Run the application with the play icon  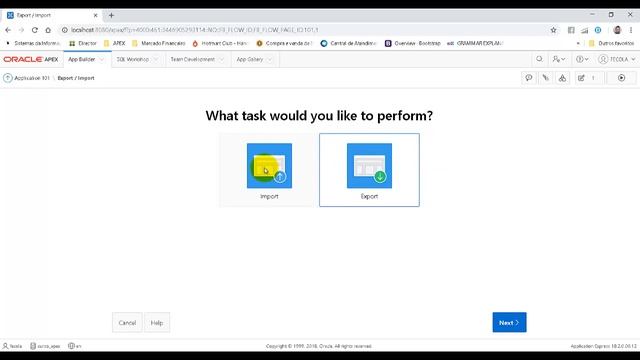621,78
